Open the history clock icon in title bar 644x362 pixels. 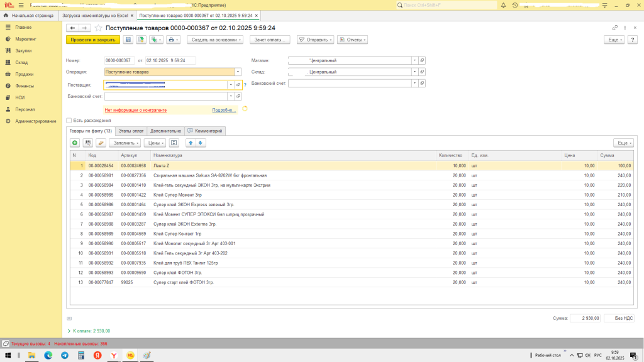(515, 5)
